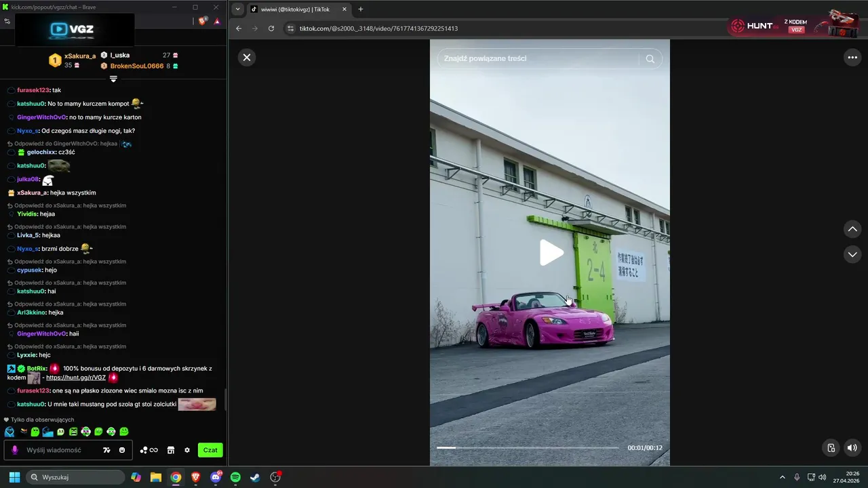Click Nyxo_s username on 'brzmi dobrze' message
The height and width of the screenshot is (488, 868).
pos(28,249)
